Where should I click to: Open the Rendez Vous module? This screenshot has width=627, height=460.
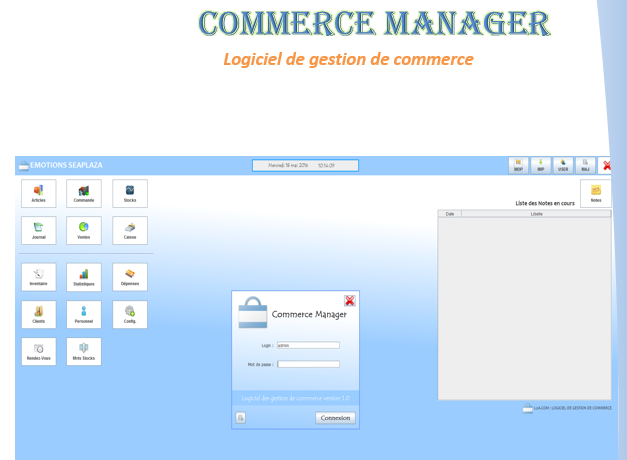click(x=39, y=352)
